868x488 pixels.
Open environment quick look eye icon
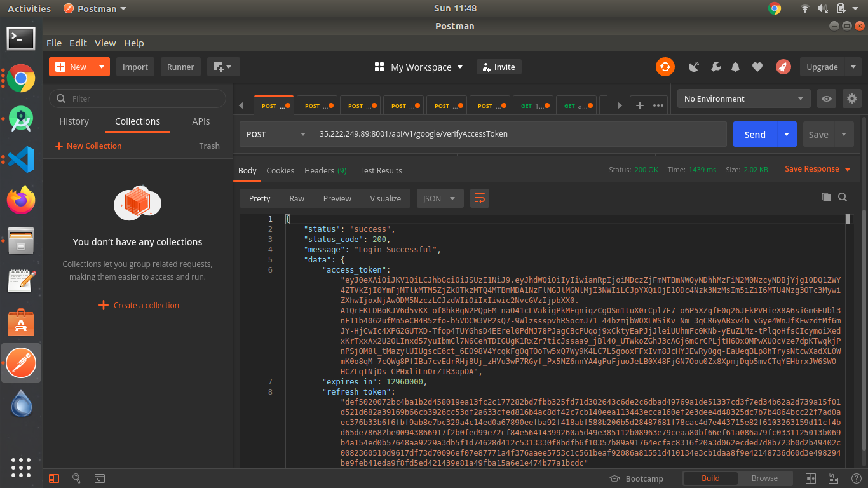point(826,98)
